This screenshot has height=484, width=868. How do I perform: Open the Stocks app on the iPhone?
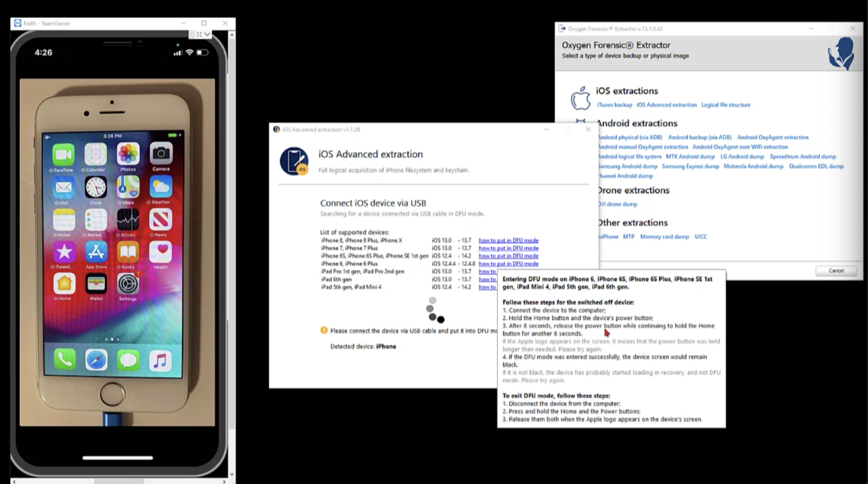point(128,219)
